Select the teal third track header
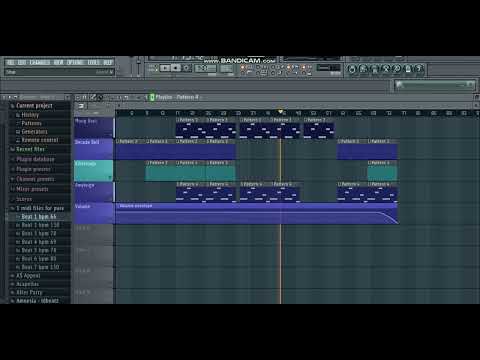Image resolution: width=480 pixels, height=360 pixels. click(x=94, y=170)
